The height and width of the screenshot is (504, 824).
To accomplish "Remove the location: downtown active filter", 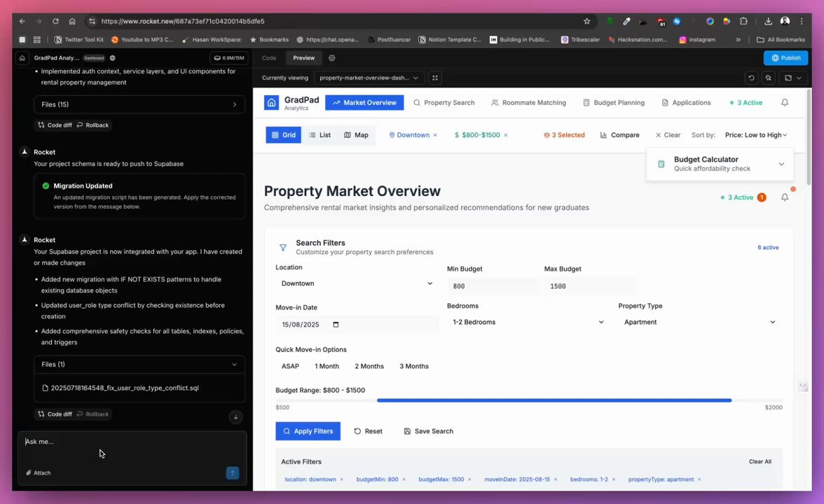I will tap(342, 479).
